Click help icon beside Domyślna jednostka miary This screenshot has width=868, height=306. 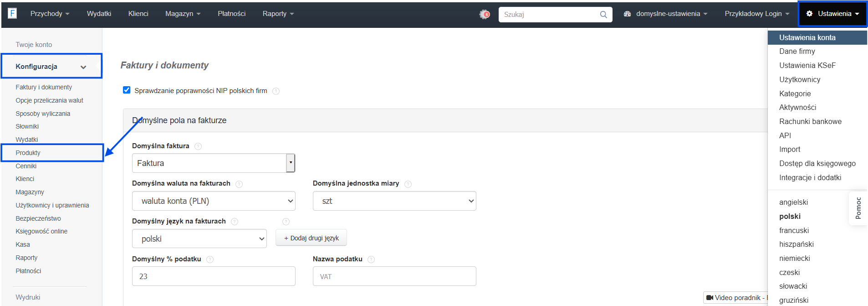click(x=408, y=184)
